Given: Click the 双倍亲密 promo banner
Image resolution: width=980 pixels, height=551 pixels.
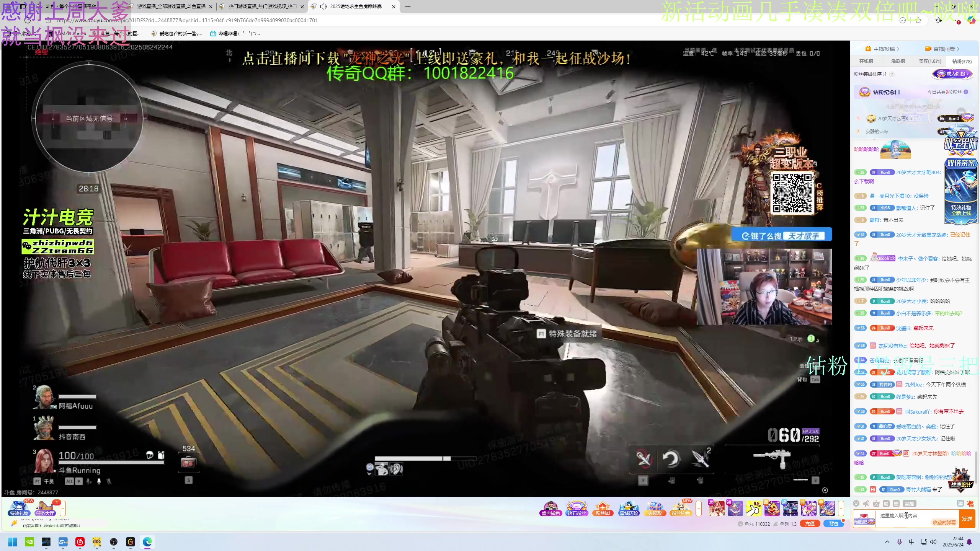Looking at the screenshot, I should coord(961,191).
